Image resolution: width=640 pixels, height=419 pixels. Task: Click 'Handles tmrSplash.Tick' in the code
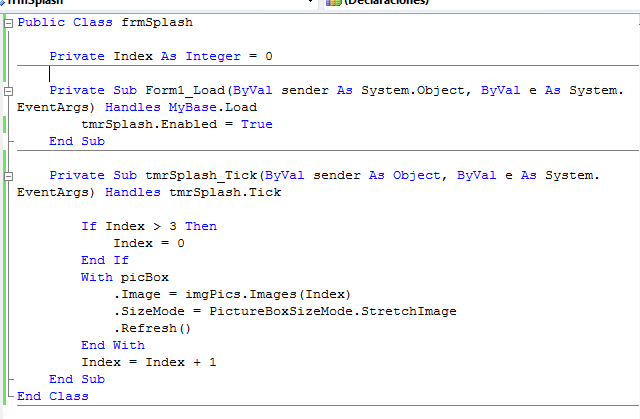point(193,192)
